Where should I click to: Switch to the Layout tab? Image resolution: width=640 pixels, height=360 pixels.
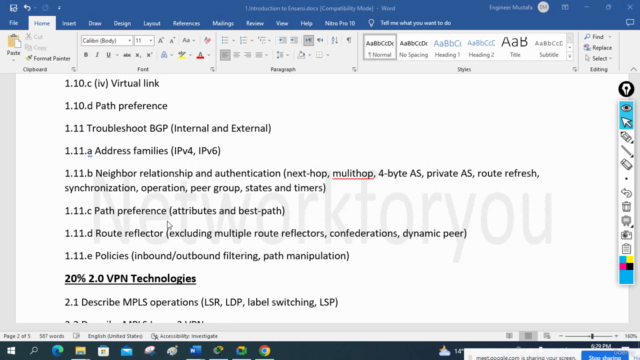tap(152, 23)
